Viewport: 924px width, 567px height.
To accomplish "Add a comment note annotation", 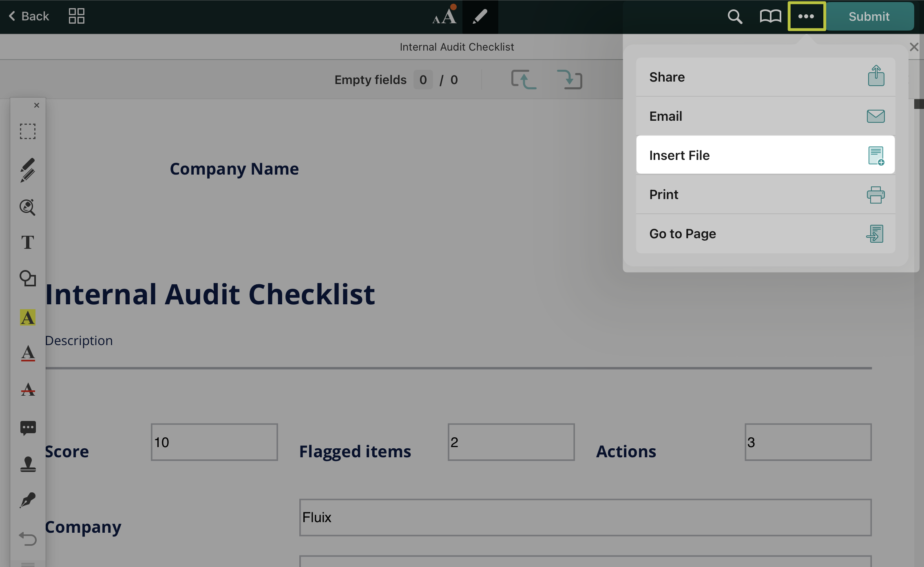I will point(28,428).
